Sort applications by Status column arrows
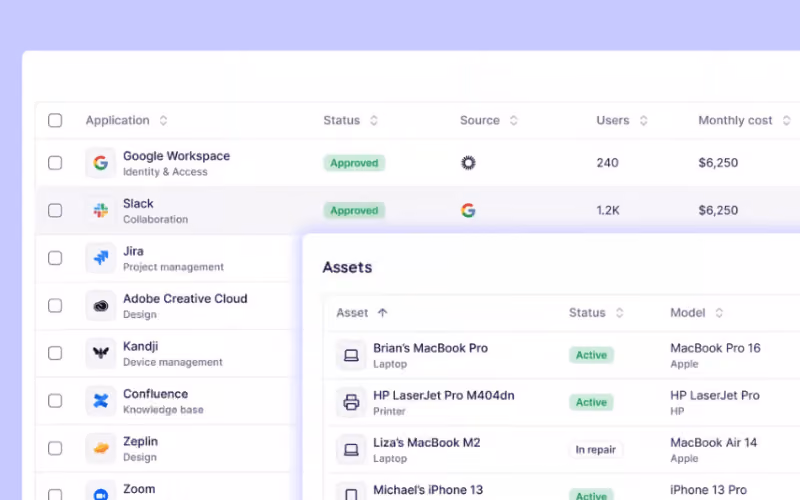The image size is (800, 500). click(x=374, y=120)
